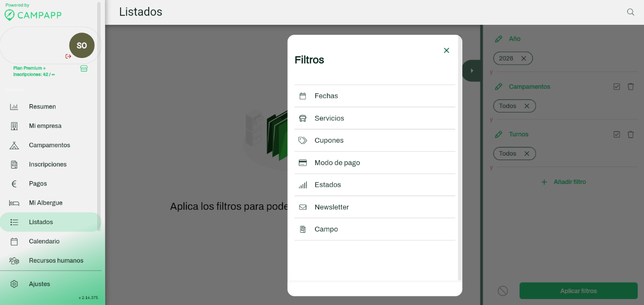Click the Modo de pago card icon

[302, 163]
